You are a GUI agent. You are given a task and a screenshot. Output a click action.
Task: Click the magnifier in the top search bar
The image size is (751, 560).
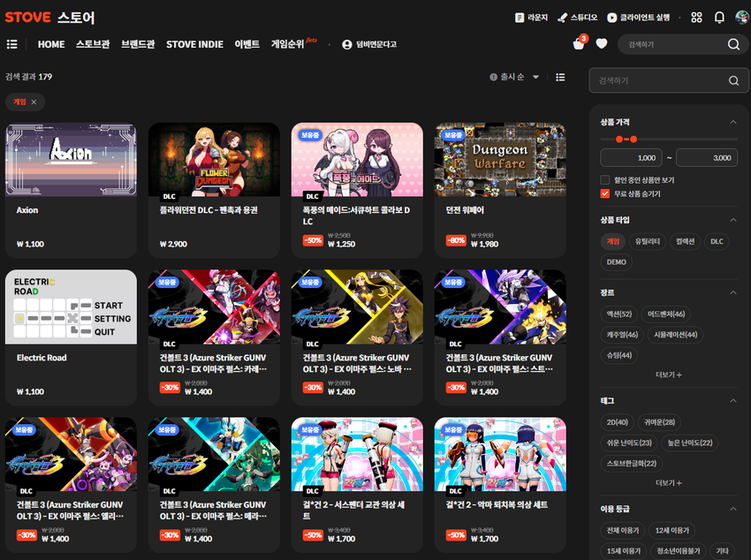[x=733, y=44]
